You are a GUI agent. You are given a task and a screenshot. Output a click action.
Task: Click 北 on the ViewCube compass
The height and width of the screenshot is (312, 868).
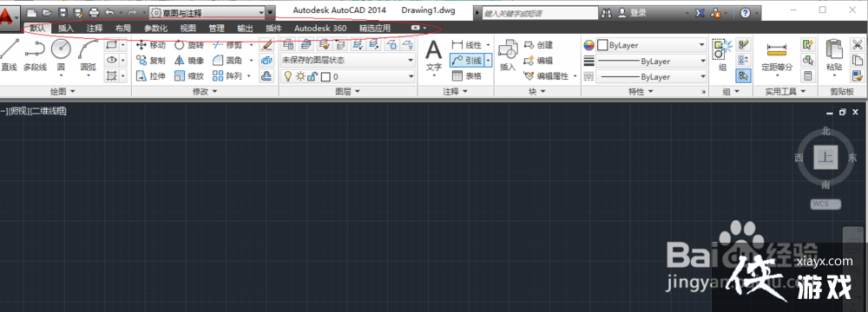tap(826, 131)
